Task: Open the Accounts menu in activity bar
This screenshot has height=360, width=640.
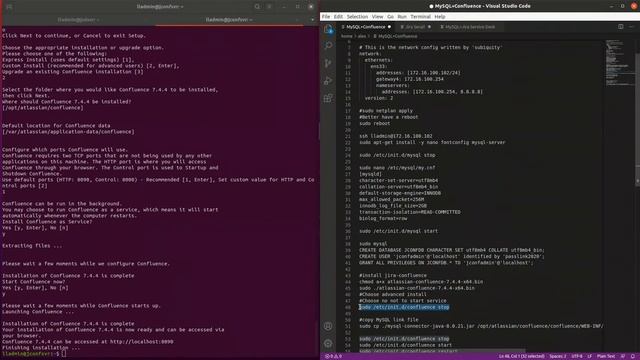Action: (x=328, y=326)
